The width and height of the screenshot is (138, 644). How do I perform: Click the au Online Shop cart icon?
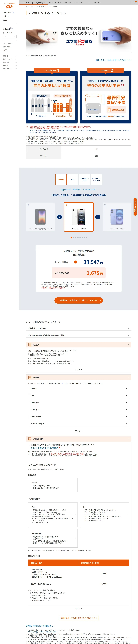coord(4,33)
